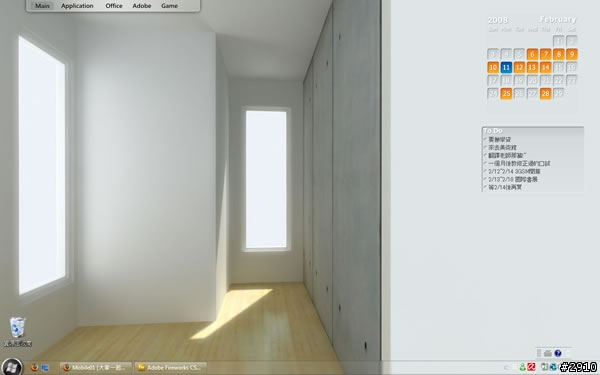Viewport: 600px width, 375px height.
Task: Click the blue globe tray icon
Action: pyautogui.click(x=553, y=367)
